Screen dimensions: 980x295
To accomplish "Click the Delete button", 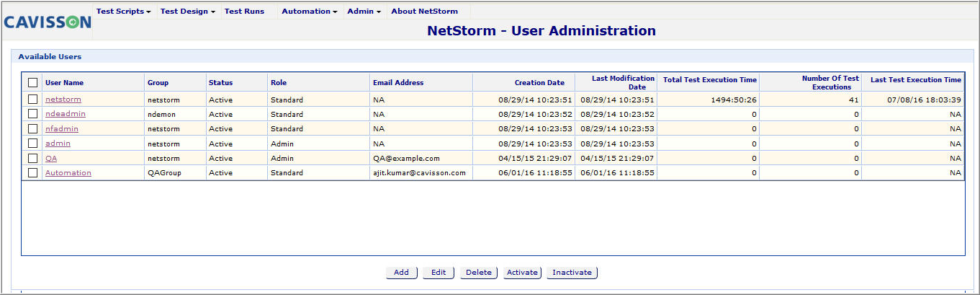I will 479,273.
